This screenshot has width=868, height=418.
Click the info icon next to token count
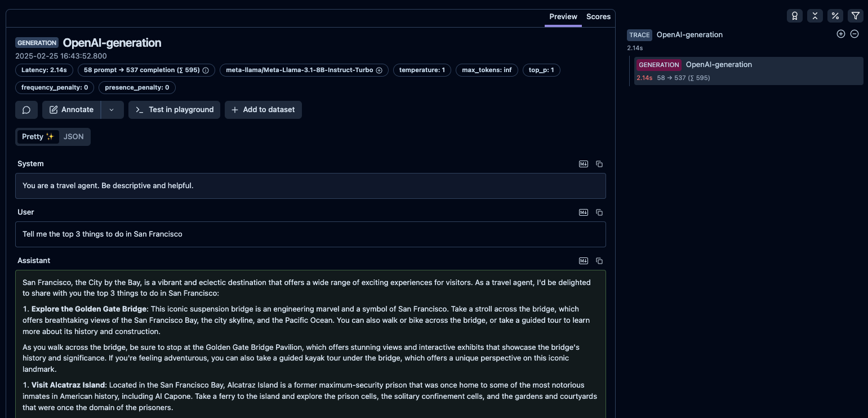pos(206,70)
